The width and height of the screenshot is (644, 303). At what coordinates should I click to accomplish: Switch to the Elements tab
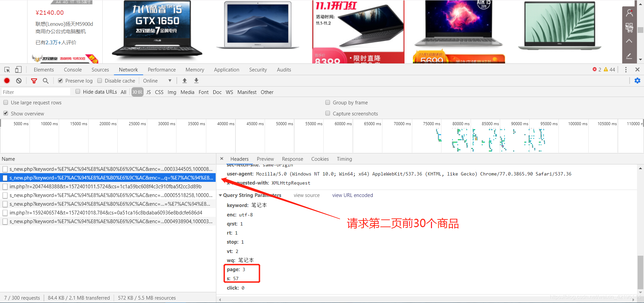(44, 70)
